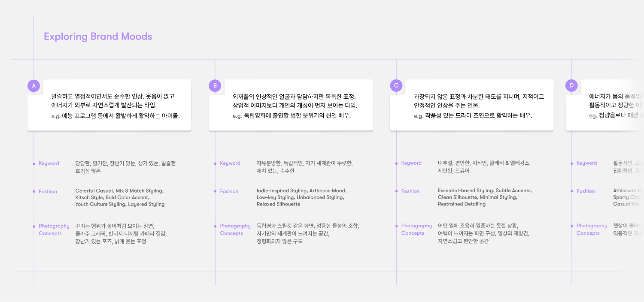
Task: Select text 세련된, 드뮤어
Action: tap(453, 171)
